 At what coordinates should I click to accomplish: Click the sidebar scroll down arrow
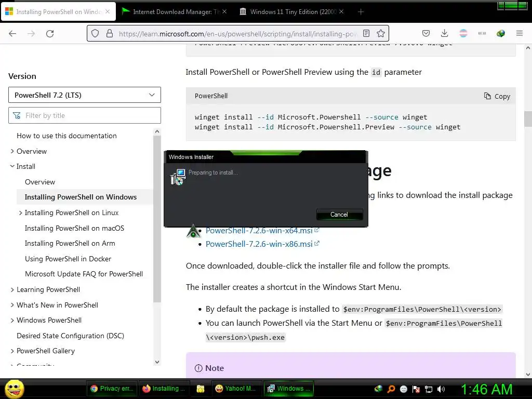point(157,362)
